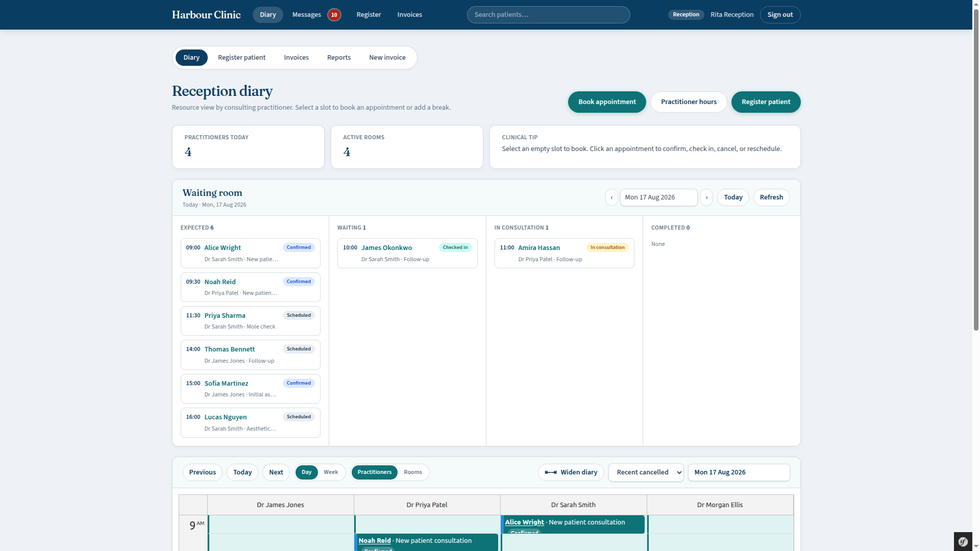
Task: Sign out of the clinic app
Action: click(x=780, y=15)
